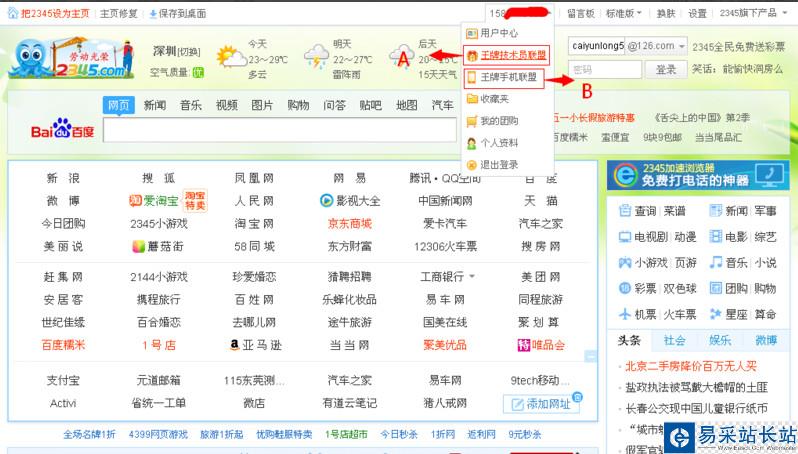Screen dimensions: 798x454
Task: Open the 头条 news tab
Action: pos(629,340)
